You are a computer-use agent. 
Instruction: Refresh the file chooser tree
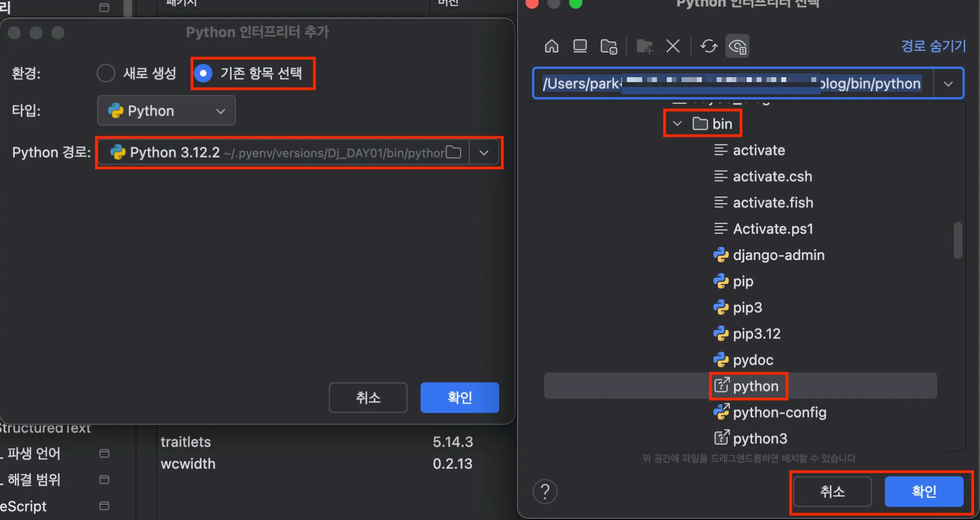point(708,46)
